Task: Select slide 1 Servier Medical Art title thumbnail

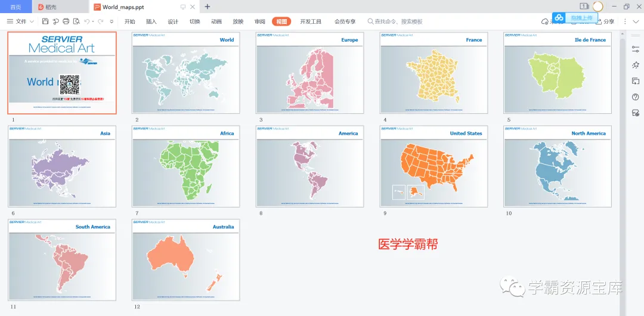Action: 62,73
